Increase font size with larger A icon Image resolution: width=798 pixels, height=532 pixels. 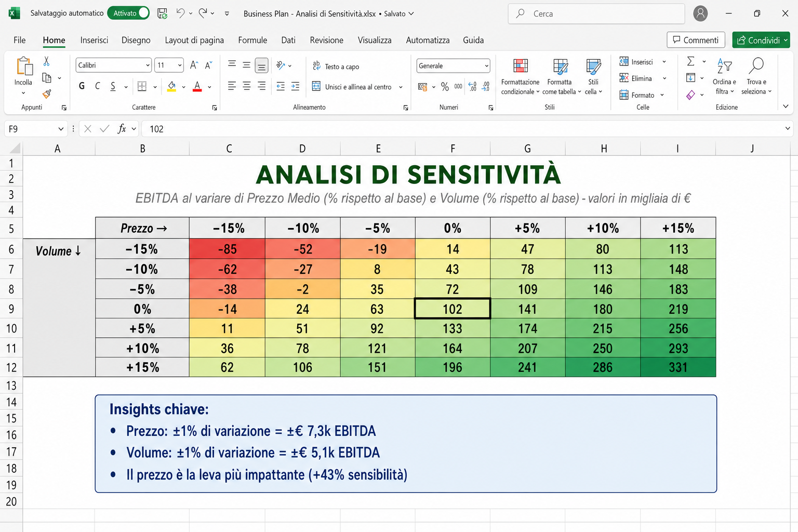pyautogui.click(x=194, y=65)
